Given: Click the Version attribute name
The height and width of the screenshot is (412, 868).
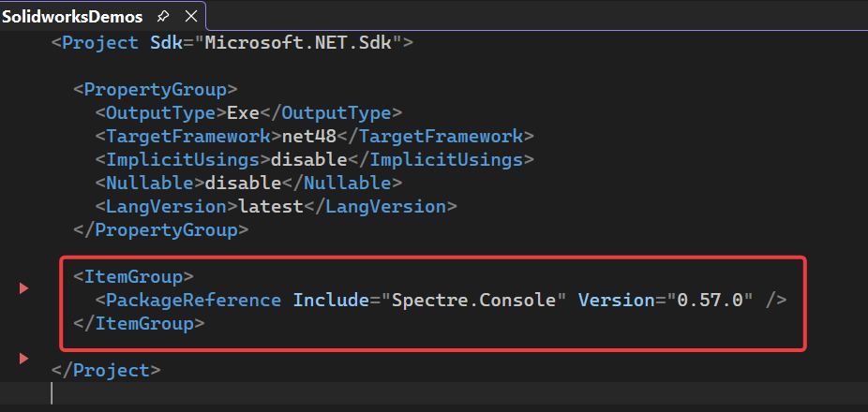Looking at the screenshot, I should 616,301.
